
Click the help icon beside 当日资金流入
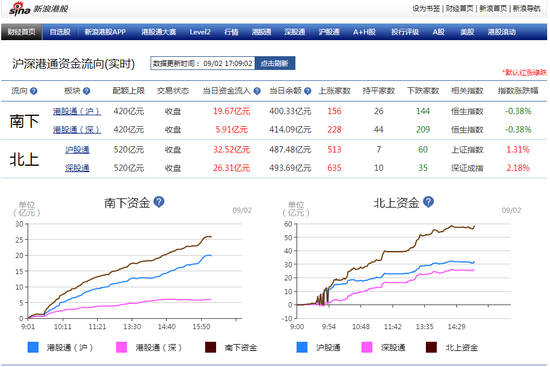pyautogui.click(x=257, y=91)
